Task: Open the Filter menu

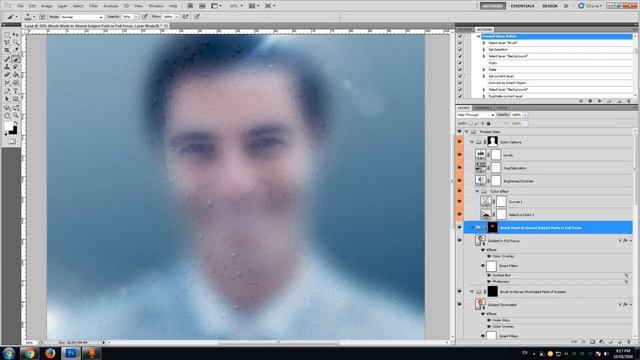Action: pyautogui.click(x=93, y=6)
